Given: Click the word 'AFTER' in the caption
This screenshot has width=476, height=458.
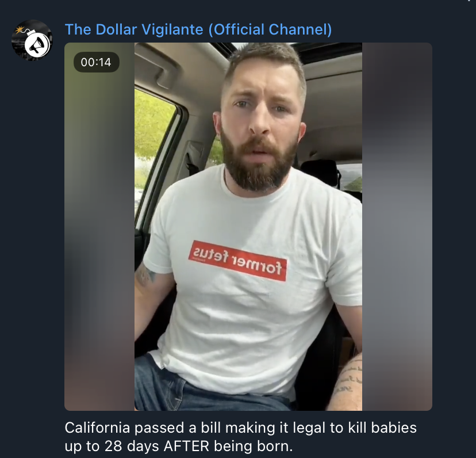Looking at the screenshot, I should point(186,446).
